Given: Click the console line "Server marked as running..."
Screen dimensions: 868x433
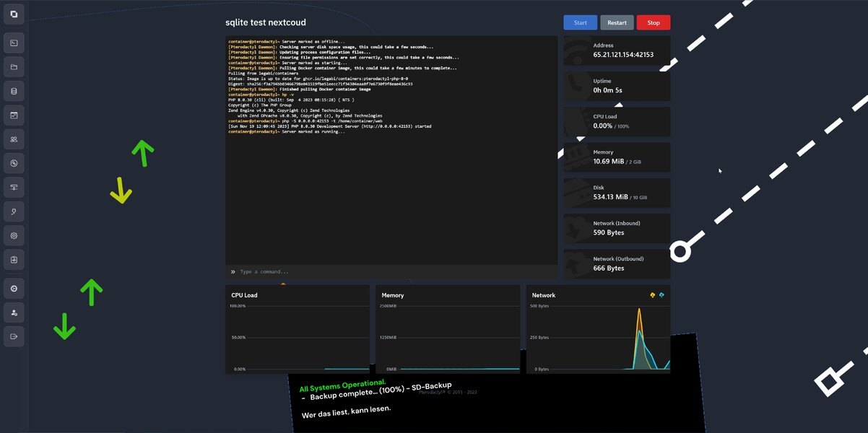Looking at the screenshot, I should click(x=313, y=131).
